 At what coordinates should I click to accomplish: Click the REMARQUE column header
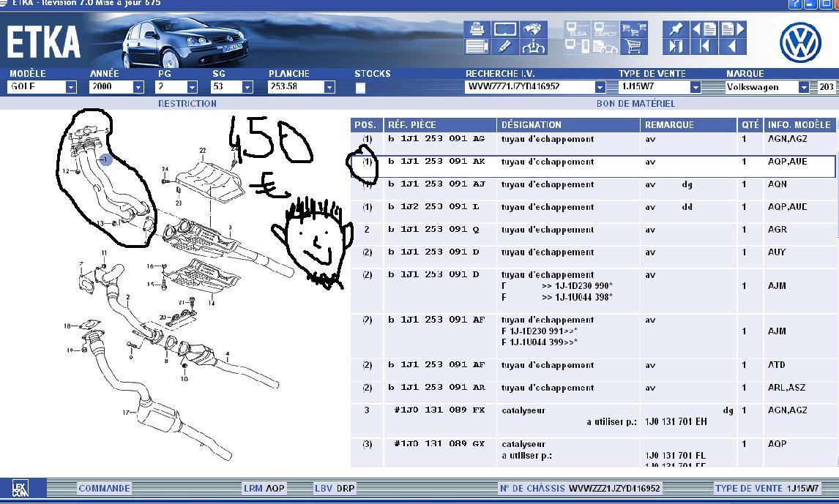click(x=688, y=124)
